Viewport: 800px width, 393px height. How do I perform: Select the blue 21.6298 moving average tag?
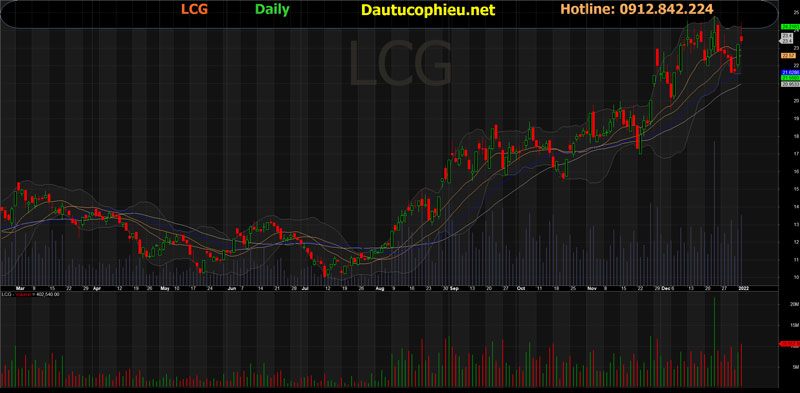[x=790, y=72]
